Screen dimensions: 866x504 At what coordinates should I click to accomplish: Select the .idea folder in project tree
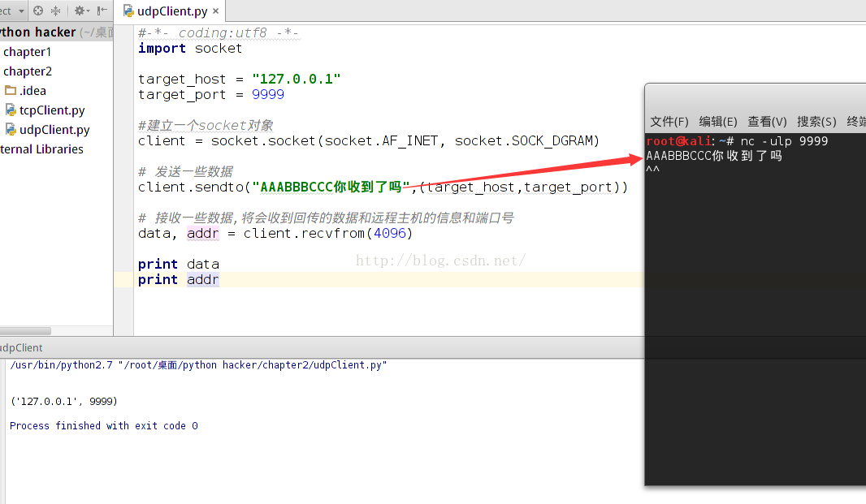pyautogui.click(x=32, y=91)
